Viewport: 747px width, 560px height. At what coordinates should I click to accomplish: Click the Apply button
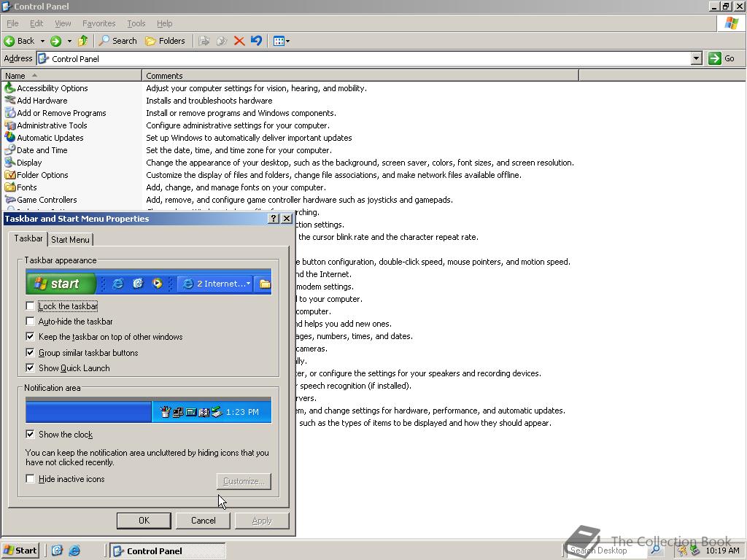tap(262, 521)
